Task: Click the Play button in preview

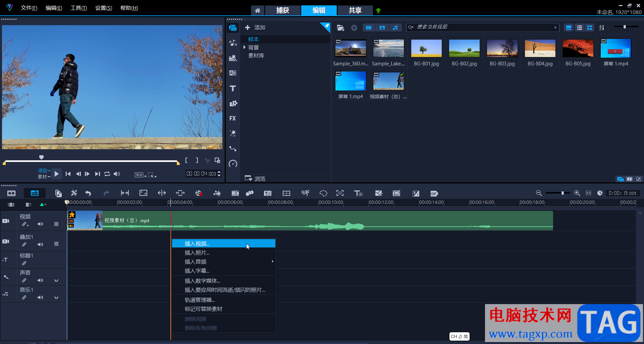Action: [x=56, y=174]
